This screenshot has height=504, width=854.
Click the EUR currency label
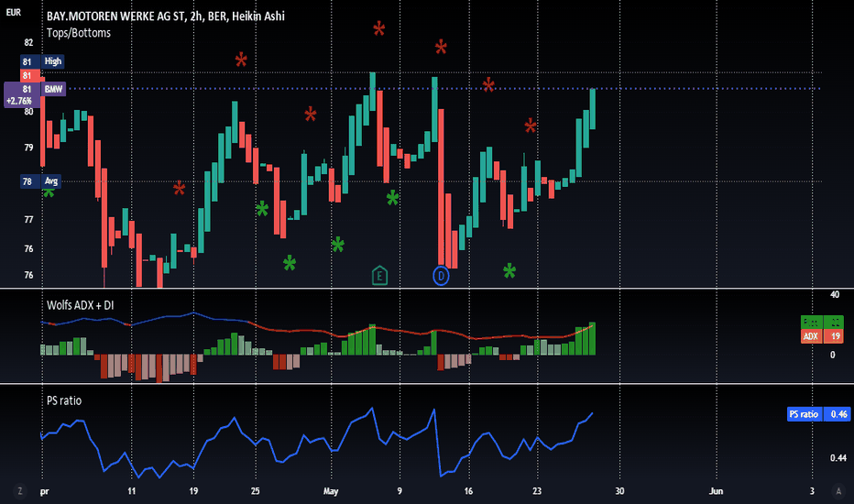pos(14,13)
